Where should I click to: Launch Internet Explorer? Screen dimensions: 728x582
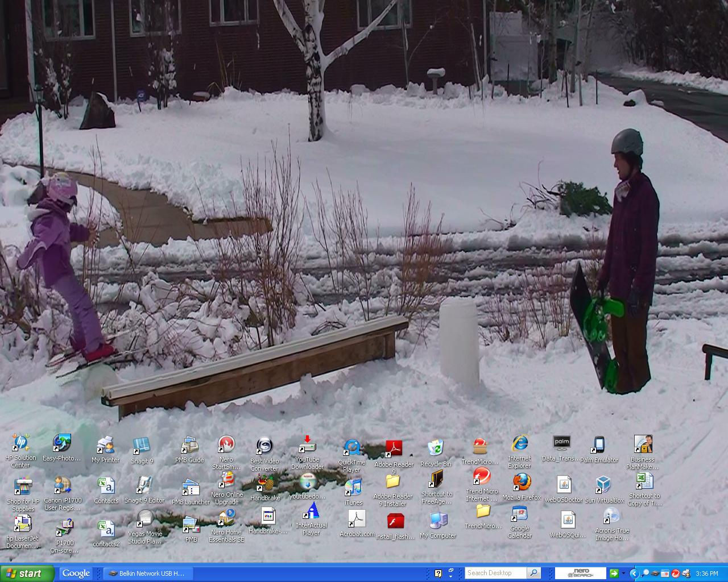coord(520,443)
